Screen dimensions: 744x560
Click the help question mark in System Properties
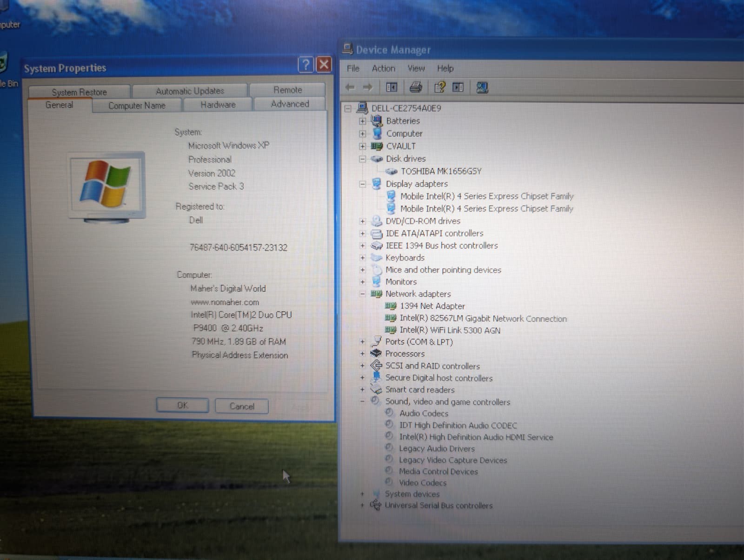(306, 65)
